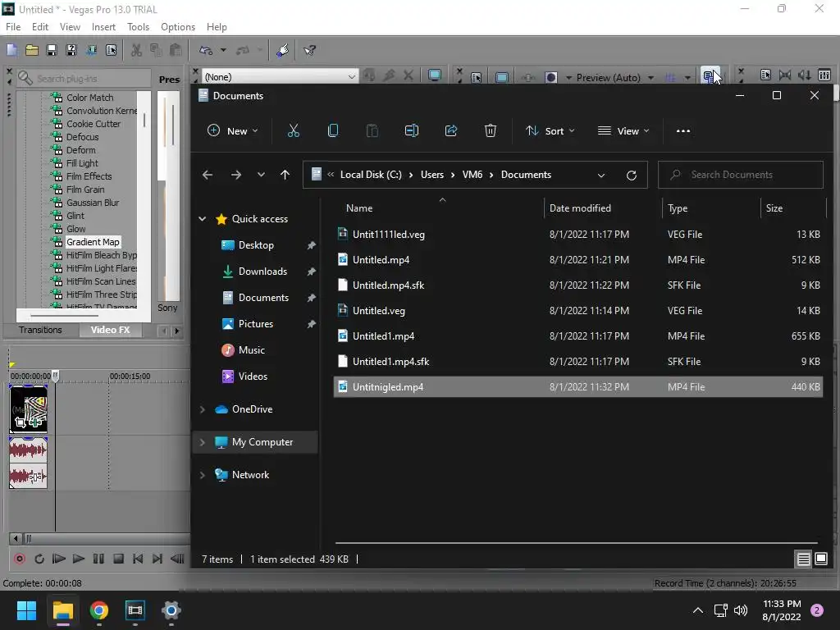Click the Copy icon in Explorer toolbar

(x=333, y=130)
